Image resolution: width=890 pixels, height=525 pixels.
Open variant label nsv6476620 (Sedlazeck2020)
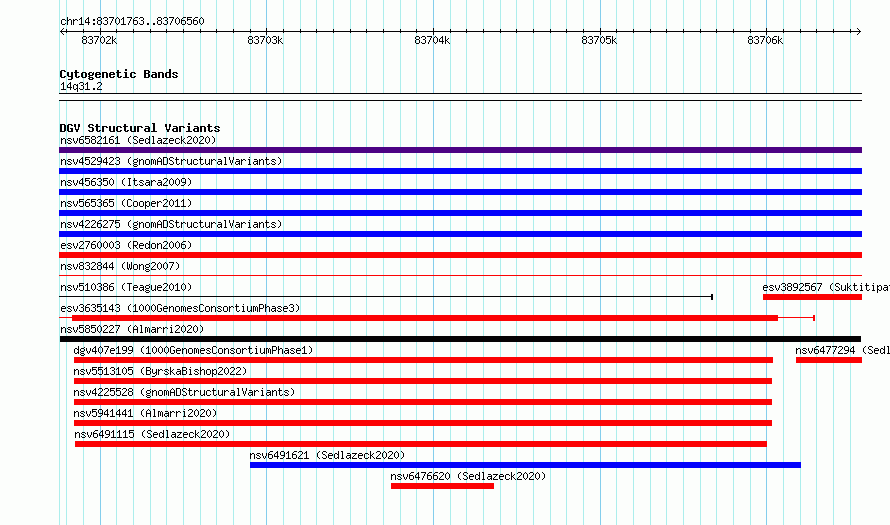click(468, 476)
